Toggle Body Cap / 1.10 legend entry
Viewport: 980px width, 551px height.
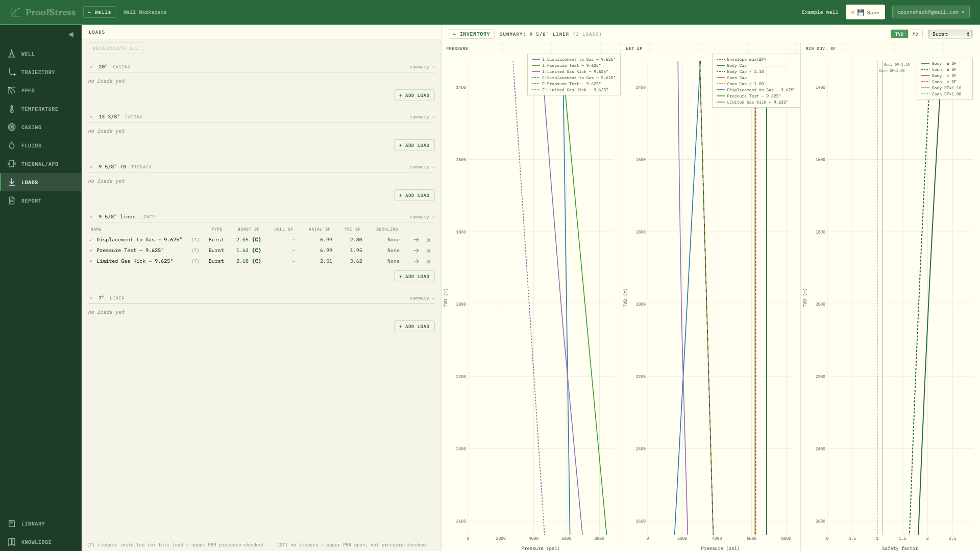pyautogui.click(x=740, y=72)
